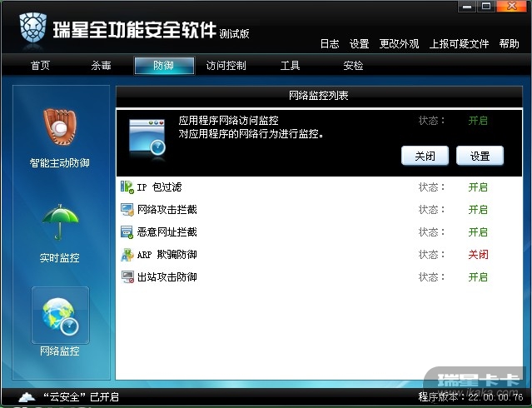
Task: Click 上报可疑文件 link
Action: pyautogui.click(x=459, y=44)
